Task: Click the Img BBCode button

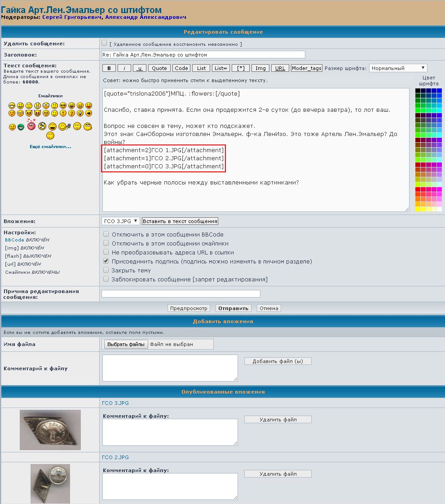Action: pos(260,68)
